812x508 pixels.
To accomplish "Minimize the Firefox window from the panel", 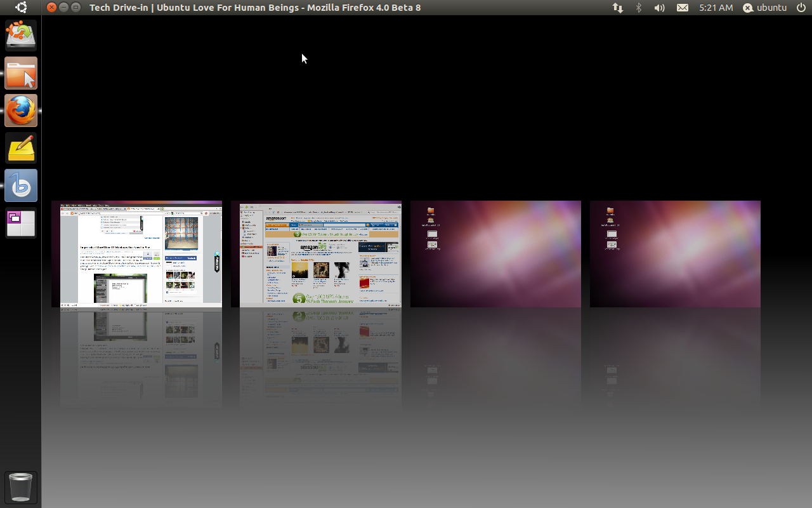I will (64, 8).
